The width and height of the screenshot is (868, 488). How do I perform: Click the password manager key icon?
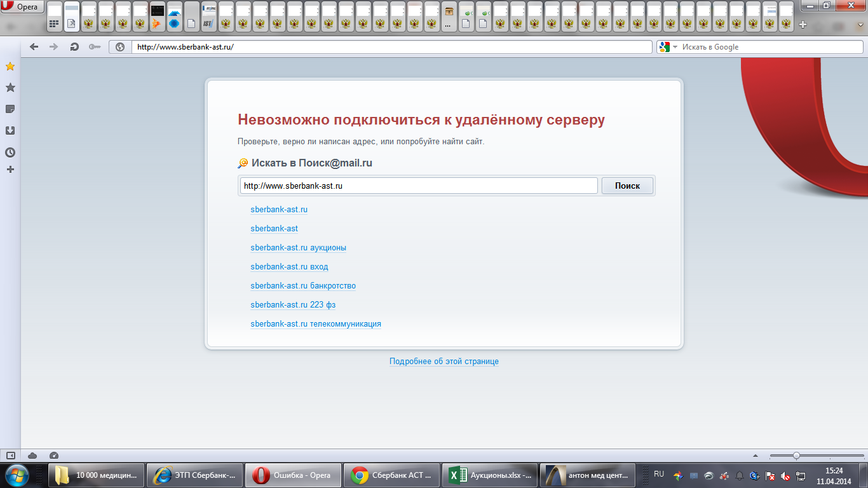pyautogui.click(x=95, y=47)
